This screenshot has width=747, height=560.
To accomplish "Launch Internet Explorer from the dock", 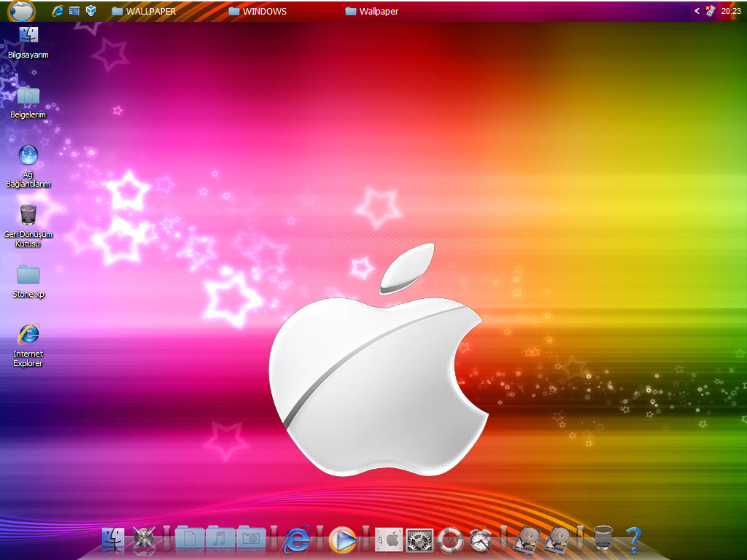I will [x=298, y=540].
